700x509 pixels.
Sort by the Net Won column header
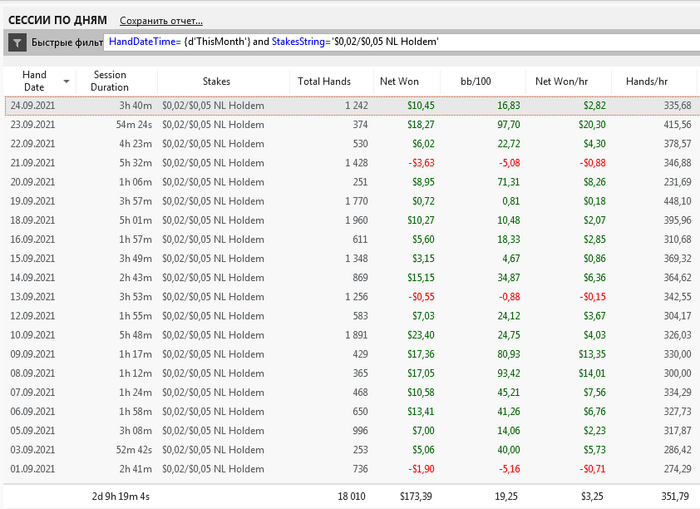click(x=400, y=81)
